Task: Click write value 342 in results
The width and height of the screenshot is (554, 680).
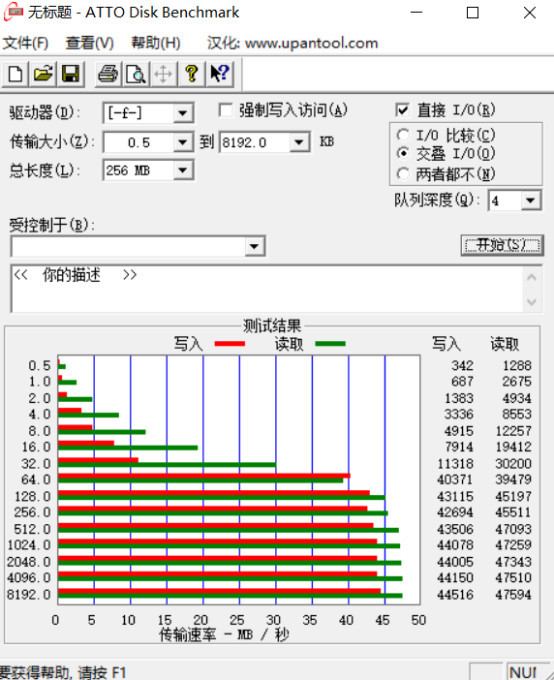Action: pyautogui.click(x=462, y=366)
